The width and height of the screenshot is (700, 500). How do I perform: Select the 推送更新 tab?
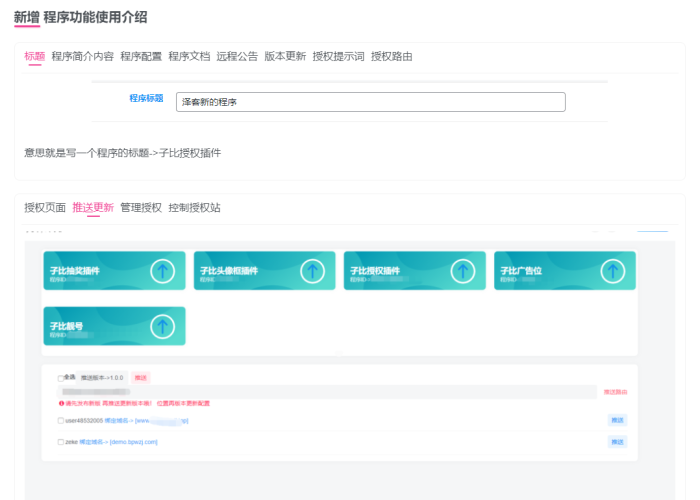pos(93,208)
